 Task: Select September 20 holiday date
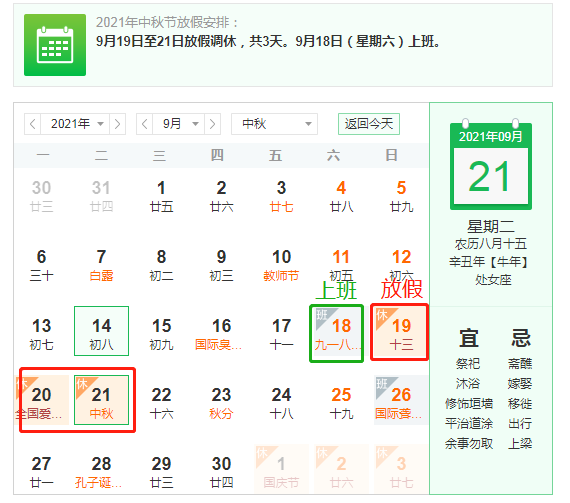[x=42, y=400]
